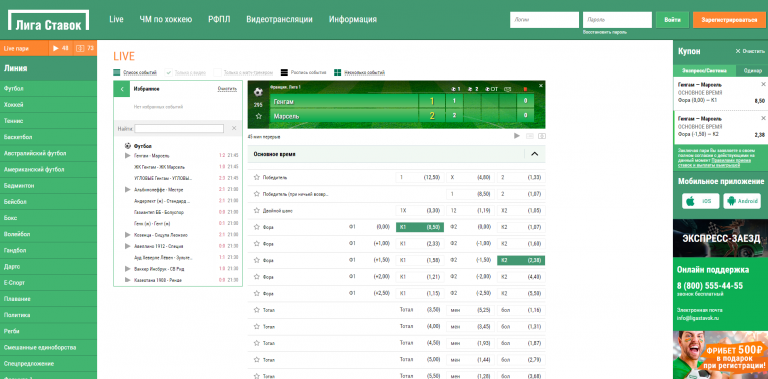Expand the Казертана 1908 event row
Screen dimensions: 768x379
pyautogui.click(x=128, y=280)
